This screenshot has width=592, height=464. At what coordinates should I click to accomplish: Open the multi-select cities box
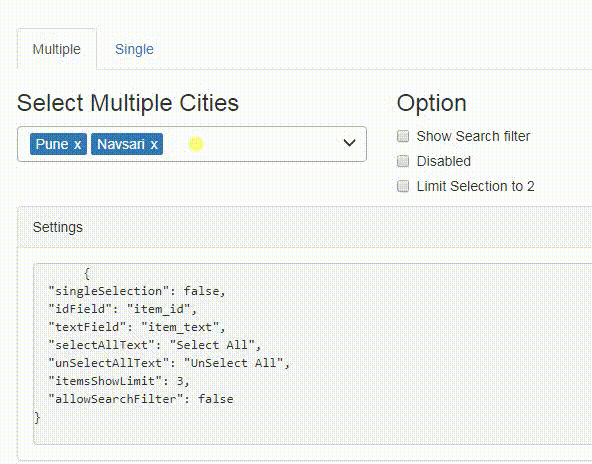point(192,144)
